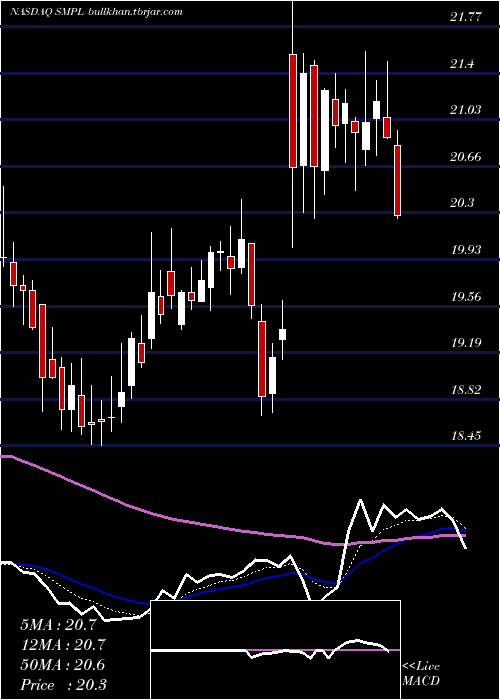Click the 19.19 price axis label
The image size is (500, 700).
[466, 343]
